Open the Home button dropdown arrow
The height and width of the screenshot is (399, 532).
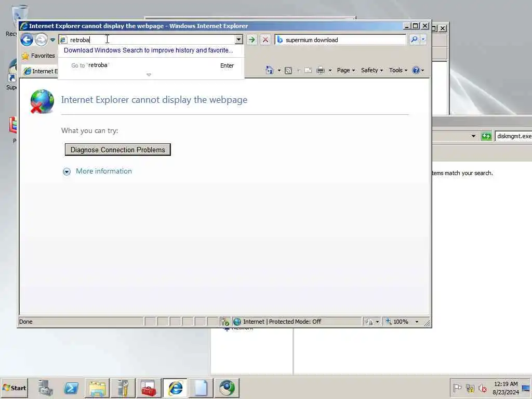(x=279, y=71)
